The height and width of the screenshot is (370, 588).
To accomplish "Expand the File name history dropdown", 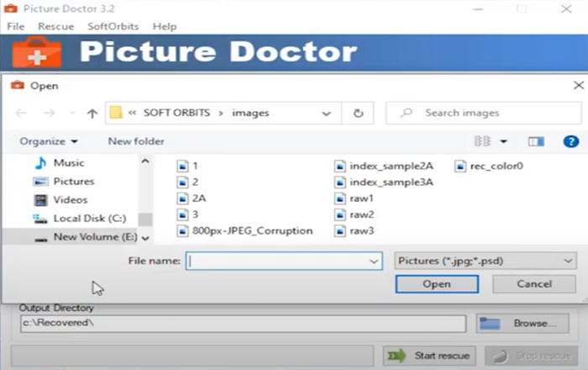I will [374, 262].
